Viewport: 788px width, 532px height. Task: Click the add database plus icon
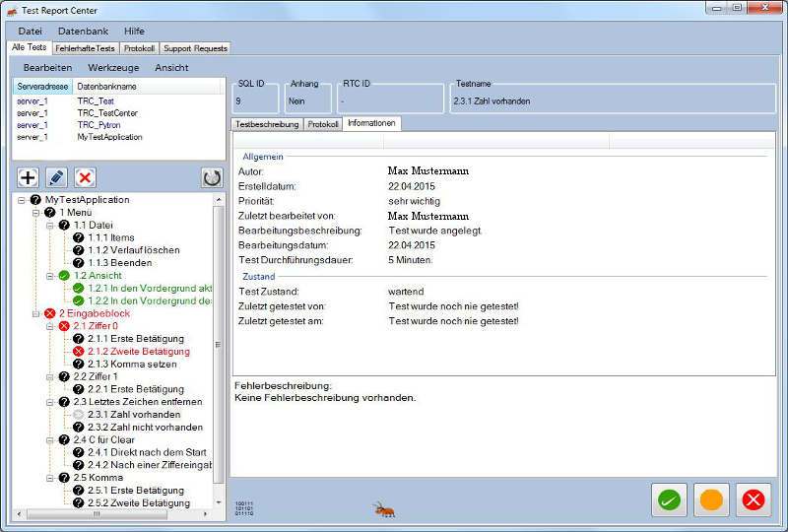tap(29, 177)
